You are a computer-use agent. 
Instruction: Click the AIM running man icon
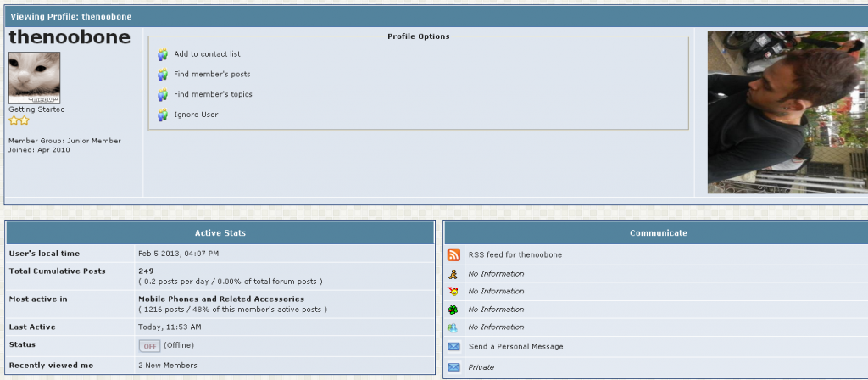point(453,274)
